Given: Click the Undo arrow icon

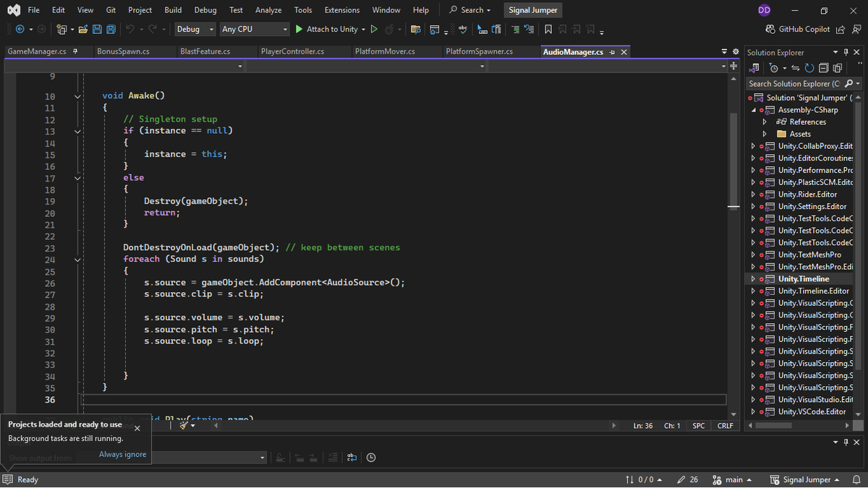Looking at the screenshot, I should click(x=130, y=29).
